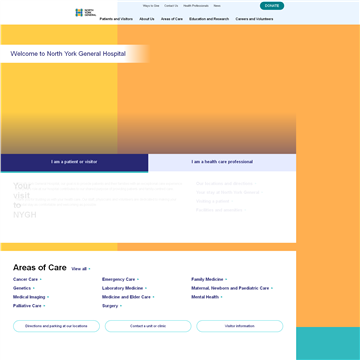Open the Medical Imaging link
Screen dimensions: 360x360
(31, 297)
